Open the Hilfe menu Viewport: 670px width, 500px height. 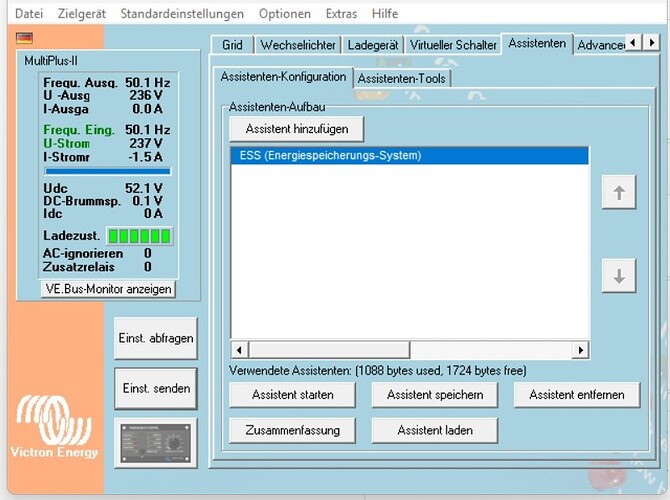tap(385, 14)
